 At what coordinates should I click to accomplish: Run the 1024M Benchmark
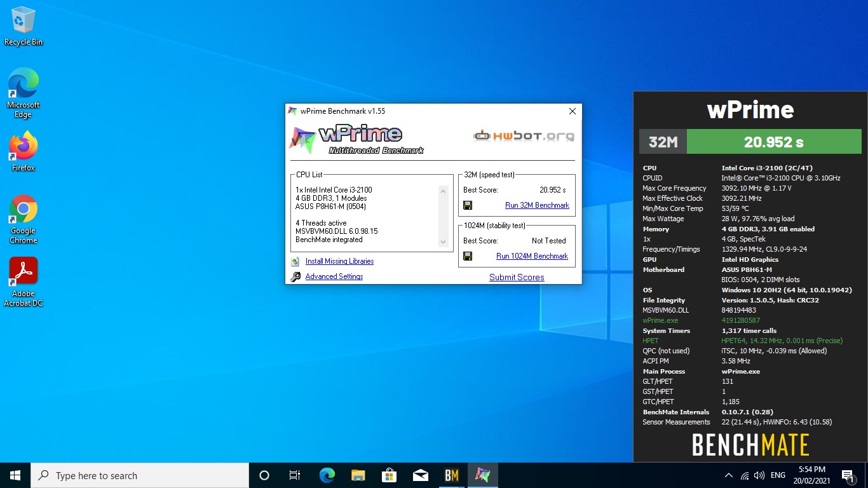coord(532,256)
